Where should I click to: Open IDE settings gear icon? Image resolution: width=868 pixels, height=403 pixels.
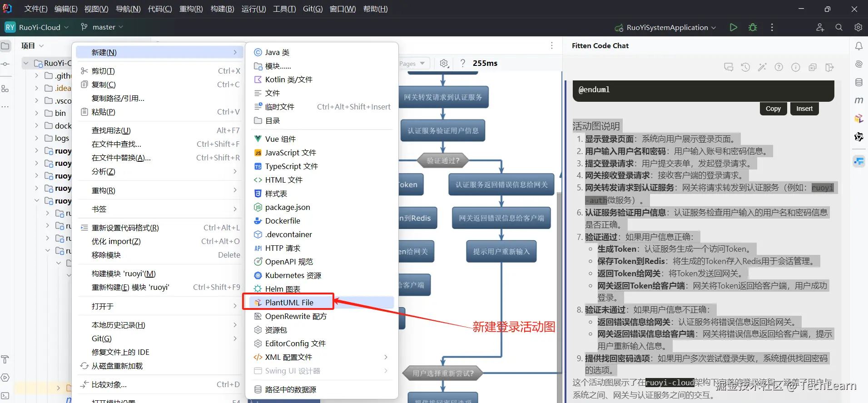click(x=858, y=27)
